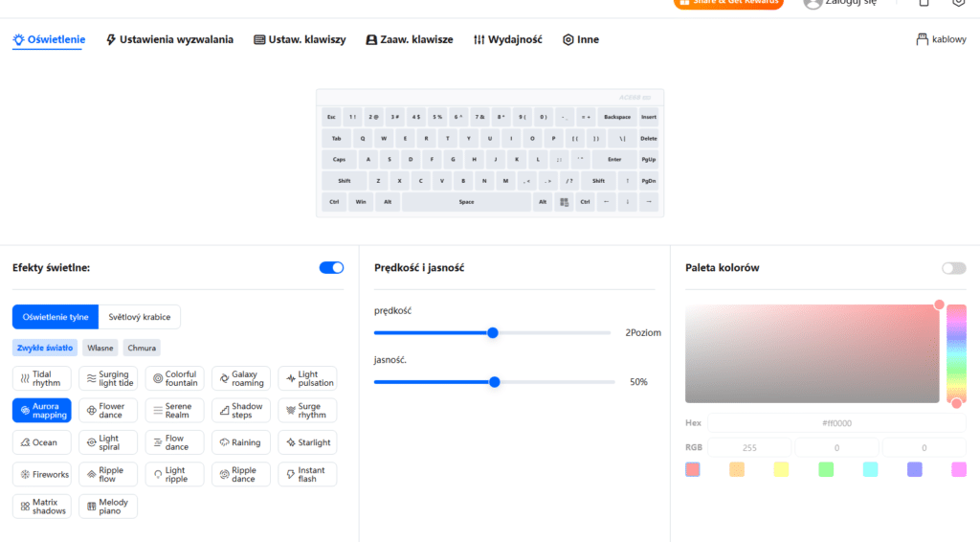Pick the Starlight effect
Viewport: 980px width, 542px height.
click(x=307, y=442)
